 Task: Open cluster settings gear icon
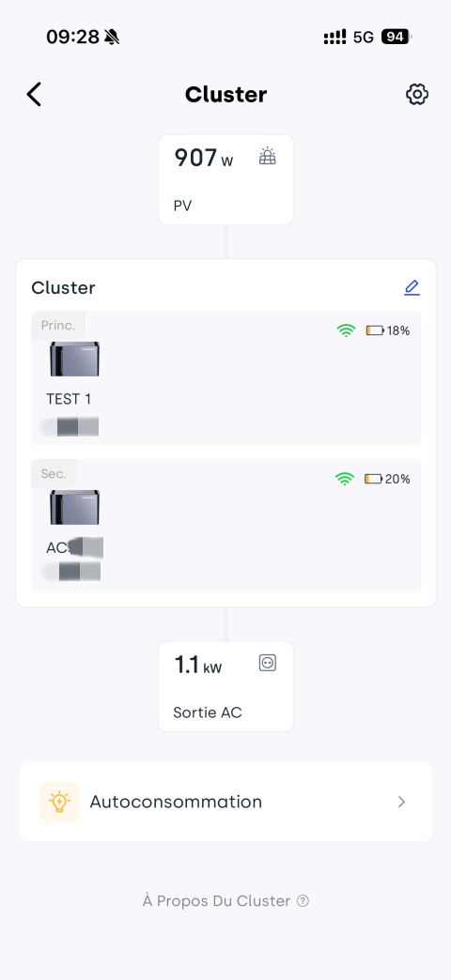[416, 95]
